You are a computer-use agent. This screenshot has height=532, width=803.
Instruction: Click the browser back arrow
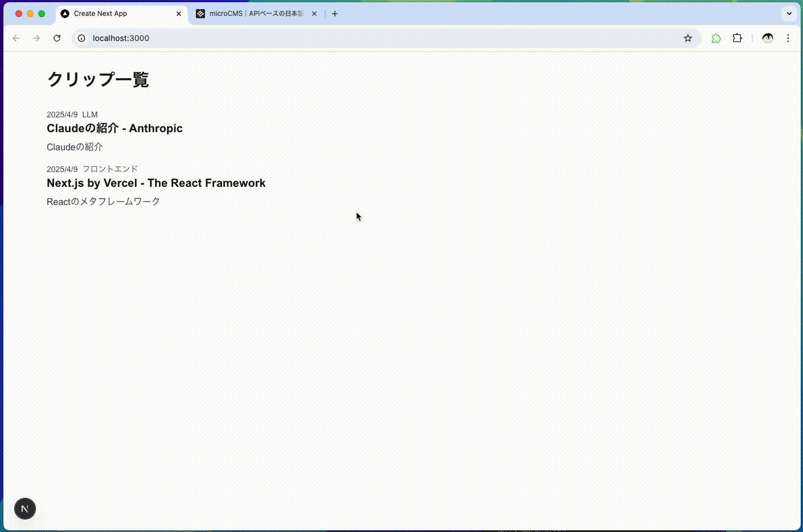(16, 38)
